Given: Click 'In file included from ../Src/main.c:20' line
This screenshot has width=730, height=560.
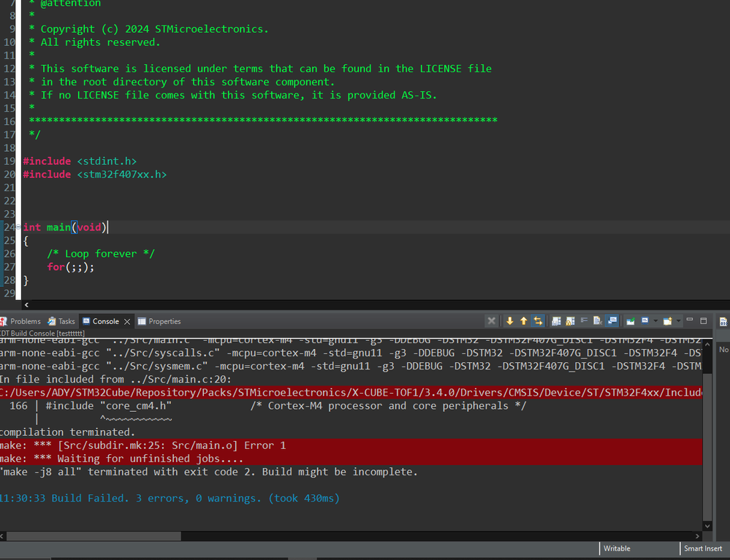Looking at the screenshot, I should 115,380.
